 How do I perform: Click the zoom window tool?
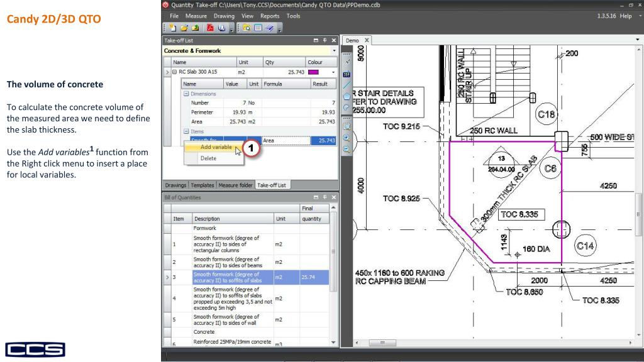pos(347,126)
